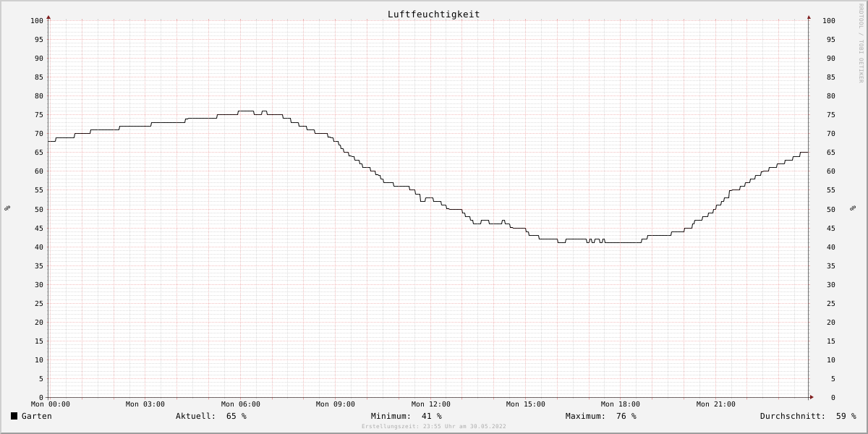Screen dimensions: 868x434
Task: Click the Mon 06:00 time axis label
Action: tap(241, 404)
